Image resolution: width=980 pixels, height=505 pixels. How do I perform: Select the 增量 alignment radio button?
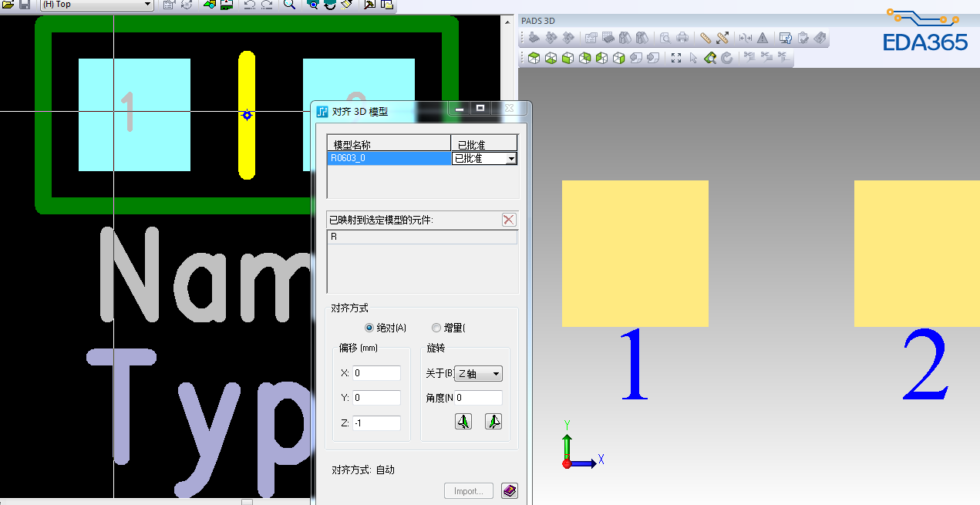[436, 327]
